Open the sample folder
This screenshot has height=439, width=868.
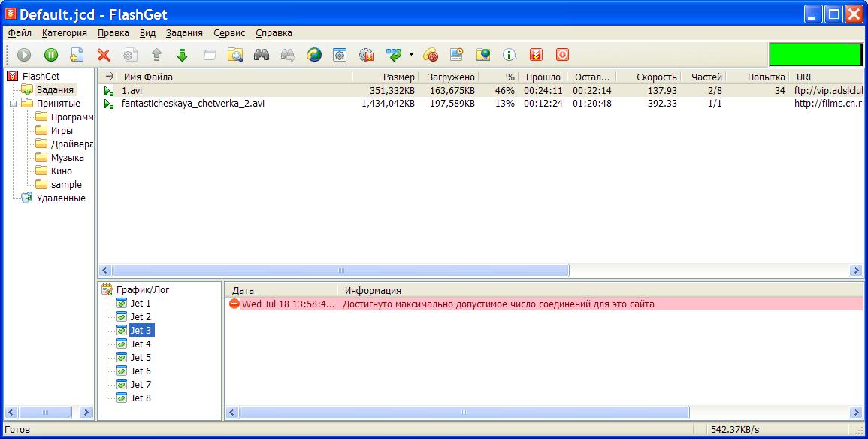pyautogui.click(x=66, y=184)
